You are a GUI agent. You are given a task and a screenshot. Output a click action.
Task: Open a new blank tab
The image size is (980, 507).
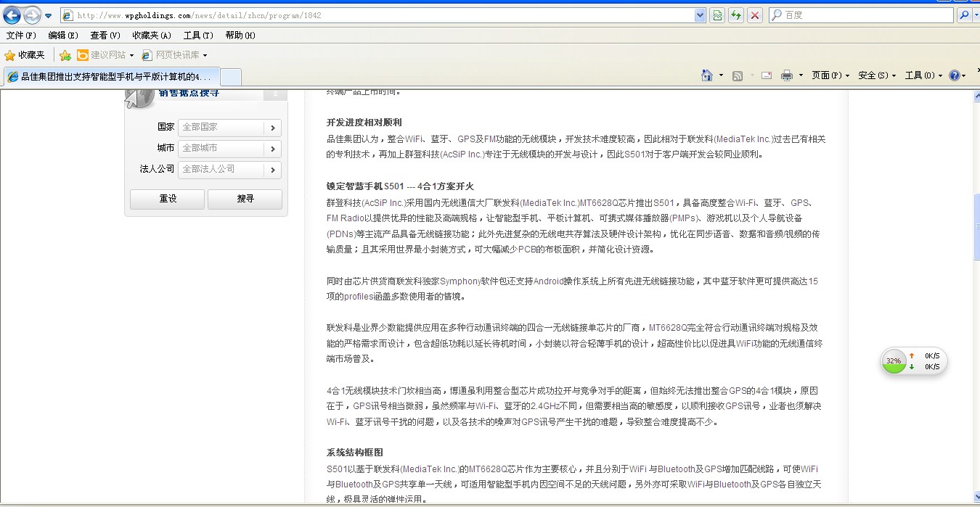pyautogui.click(x=230, y=76)
